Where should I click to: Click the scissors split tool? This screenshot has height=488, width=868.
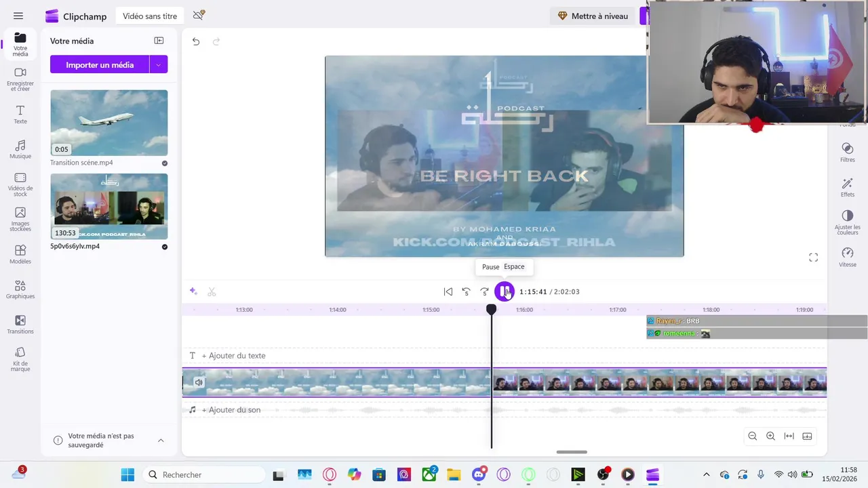coord(212,291)
